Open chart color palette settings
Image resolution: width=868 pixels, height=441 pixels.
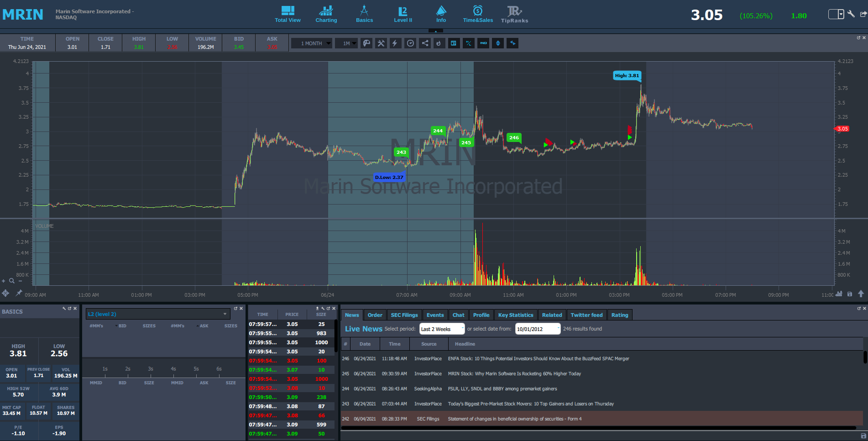[366, 43]
